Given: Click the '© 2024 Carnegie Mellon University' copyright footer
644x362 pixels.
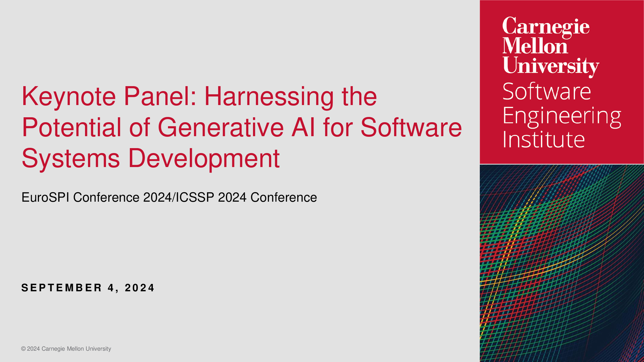Looking at the screenshot, I should (x=66, y=349).
